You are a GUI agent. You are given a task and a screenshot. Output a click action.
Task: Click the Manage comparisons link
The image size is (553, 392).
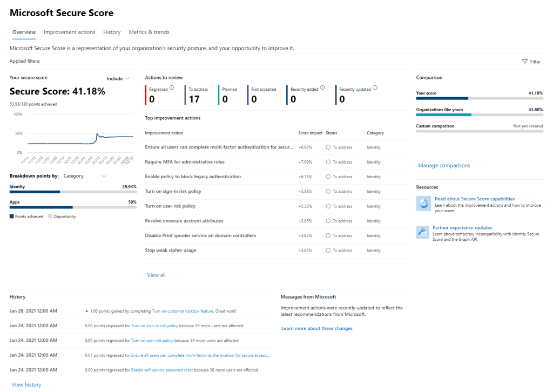point(444,165)
